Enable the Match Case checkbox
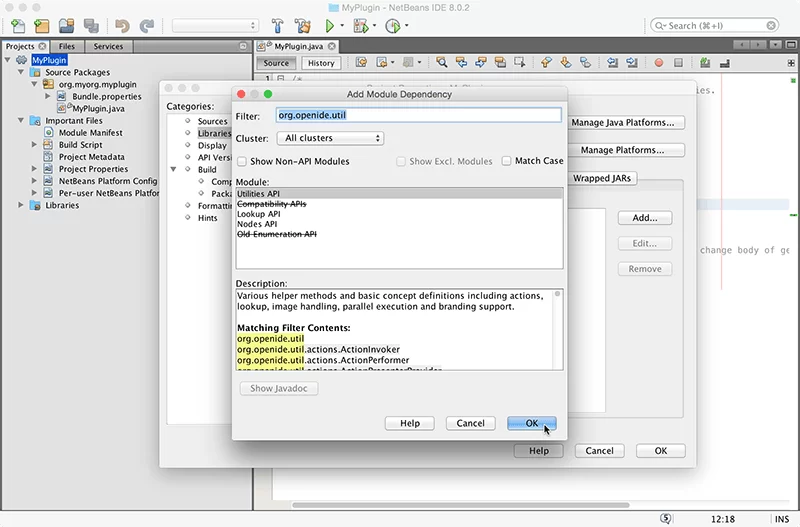This screenshot has height=527, width=800. point(506,161)
